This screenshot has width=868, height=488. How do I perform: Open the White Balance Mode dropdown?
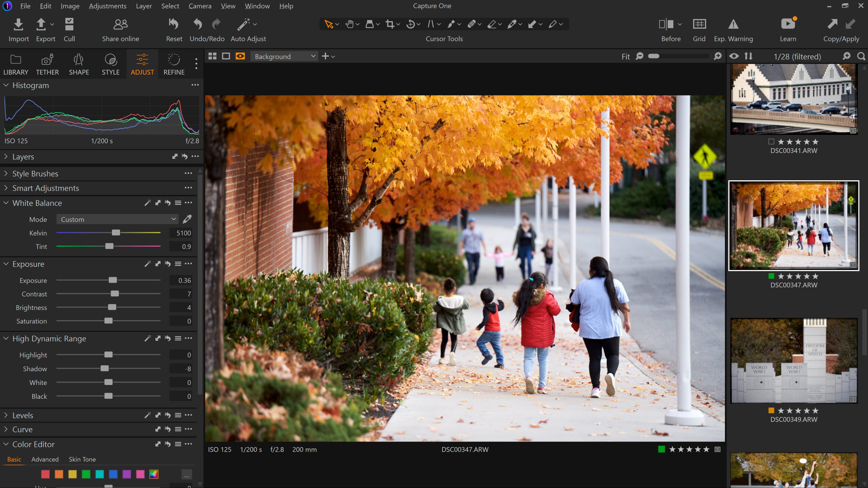[117, 219]
